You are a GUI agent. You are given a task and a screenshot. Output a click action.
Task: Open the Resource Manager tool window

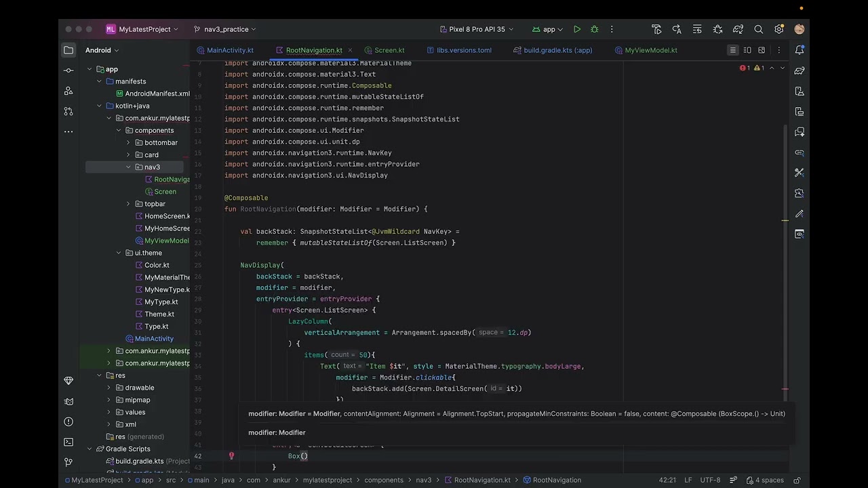pyautogui.click(x=68, y=91)
